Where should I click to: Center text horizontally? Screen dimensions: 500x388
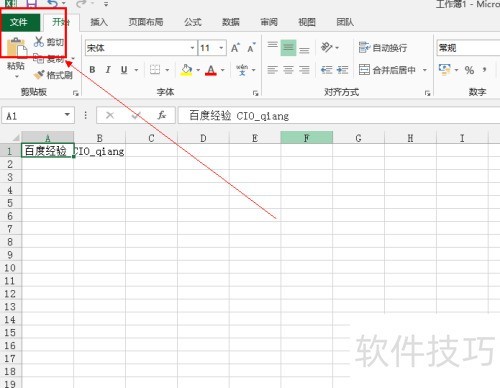coord(288,70)
